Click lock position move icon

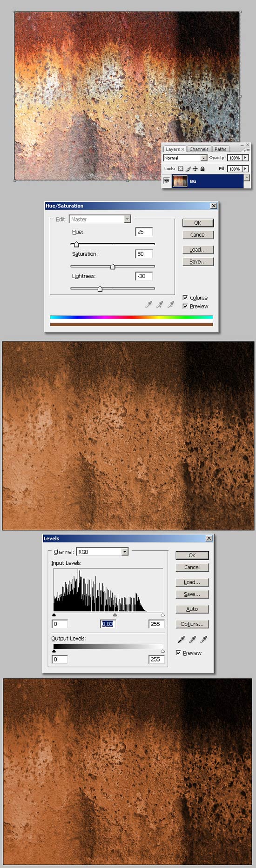tap(195, 169)
